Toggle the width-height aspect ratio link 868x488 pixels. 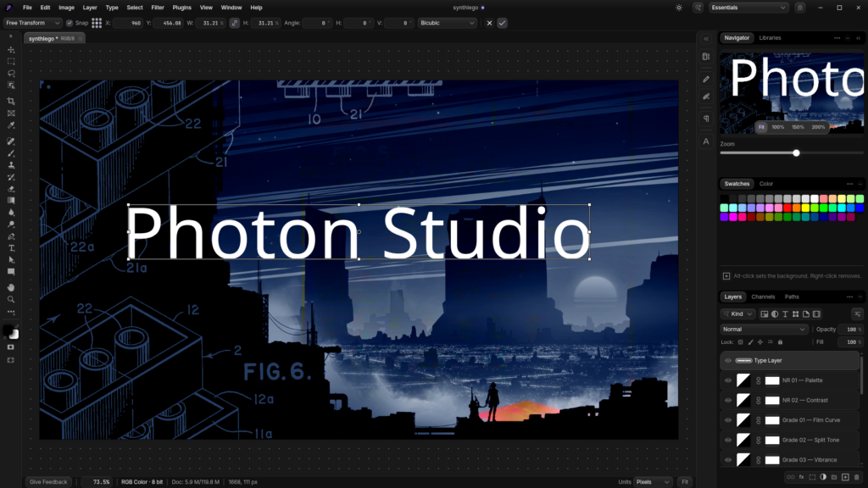(x=235, y=23)
